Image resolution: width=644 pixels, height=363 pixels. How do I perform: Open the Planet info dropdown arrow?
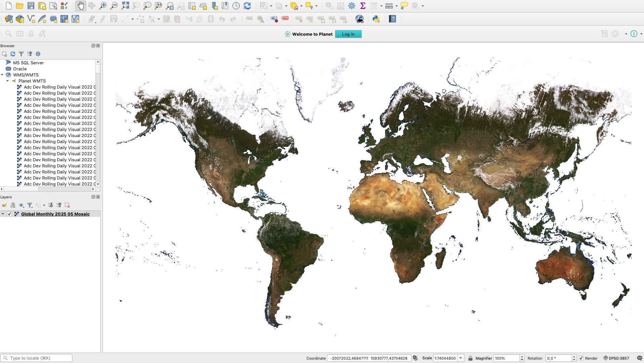click(x=641, y=34)
